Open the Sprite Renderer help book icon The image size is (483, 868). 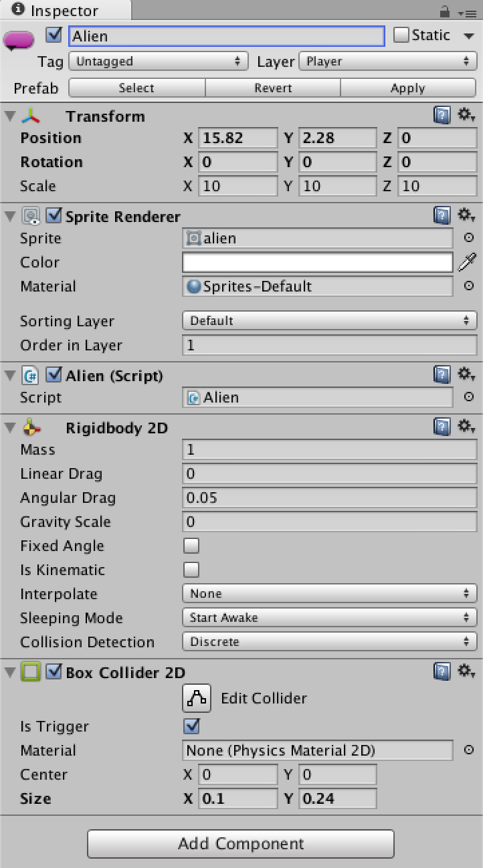click(442, 215)
